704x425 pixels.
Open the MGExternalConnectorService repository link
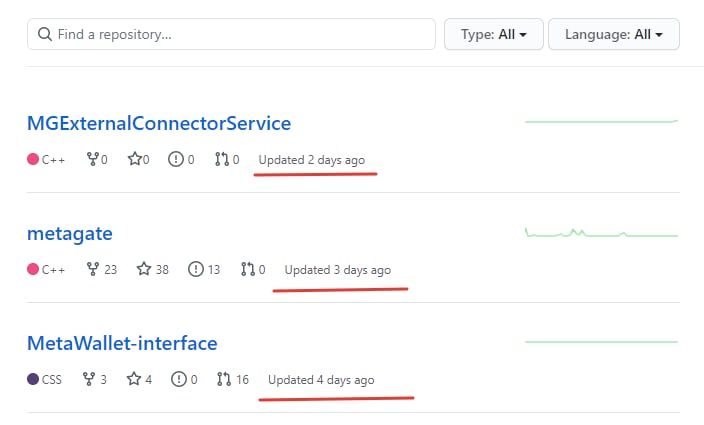(x=159, y=123)
